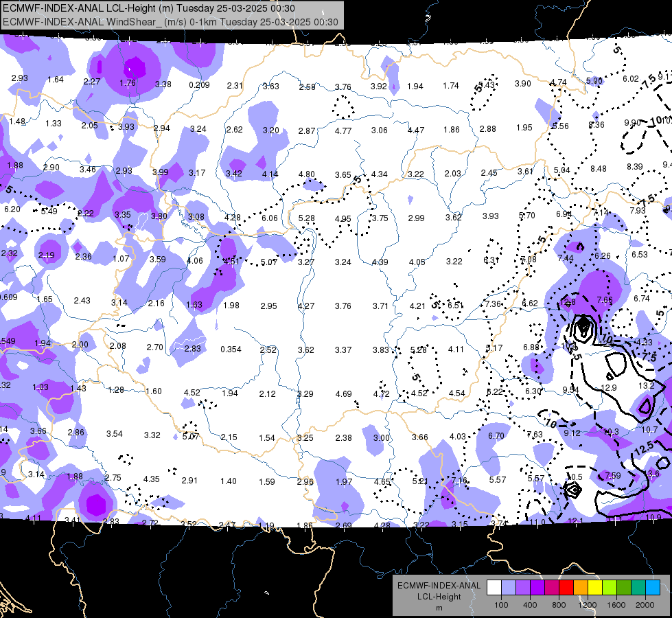Click the wind shear value '3.37'

coord(343,350)
